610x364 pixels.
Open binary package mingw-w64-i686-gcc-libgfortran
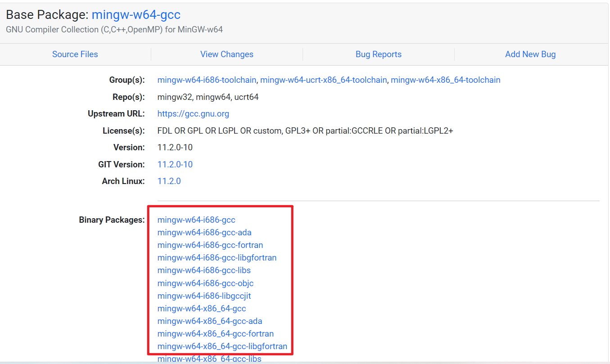pos(217,258)
